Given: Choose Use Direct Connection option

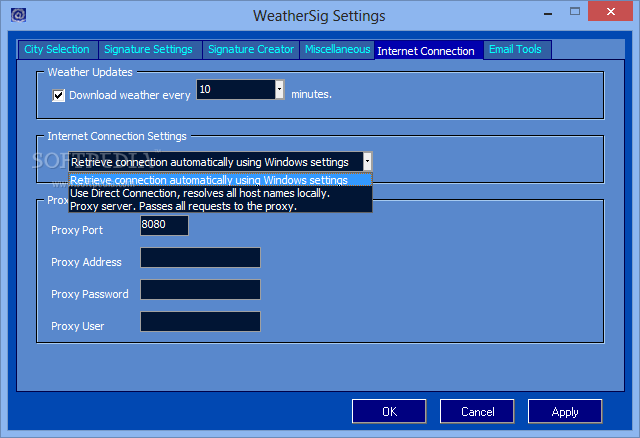Looking at the screenshot, I should click(x=220, y=193).
